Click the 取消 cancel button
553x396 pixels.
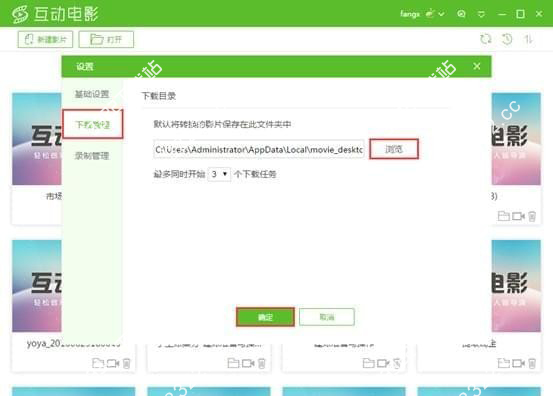[327, 317]
